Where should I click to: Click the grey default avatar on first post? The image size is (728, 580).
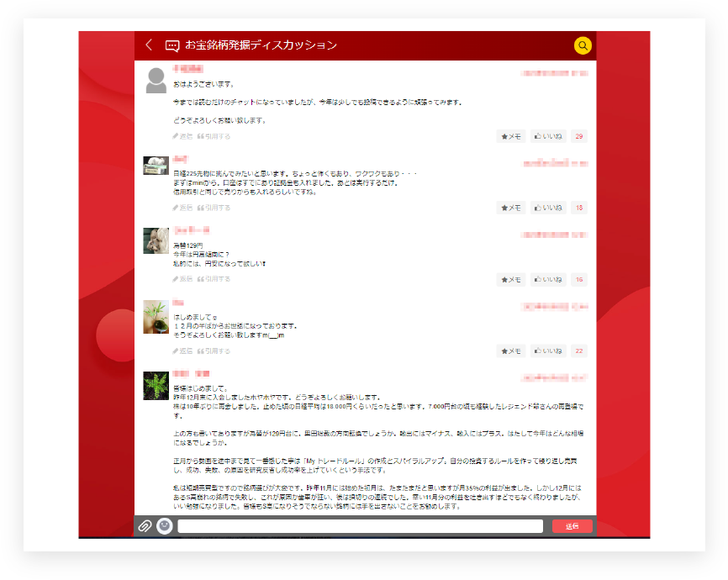tap(156, 81)
